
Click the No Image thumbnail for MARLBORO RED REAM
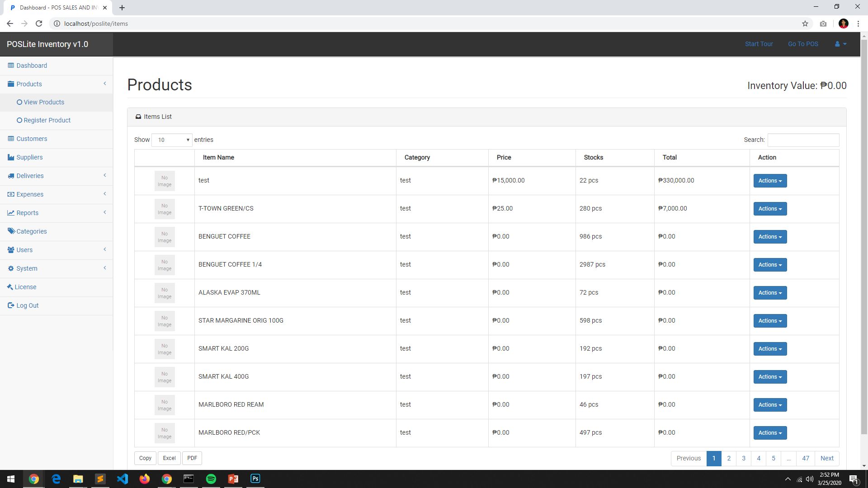click(x=165, y=405)
